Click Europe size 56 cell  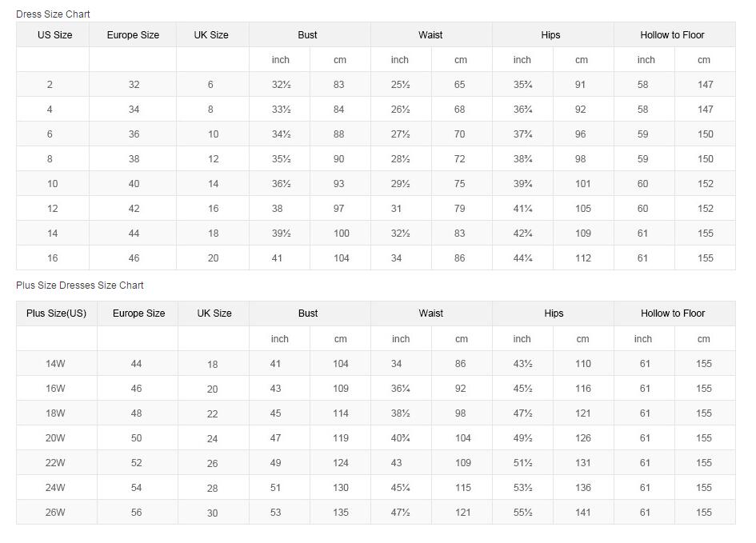tap(136, 513)
